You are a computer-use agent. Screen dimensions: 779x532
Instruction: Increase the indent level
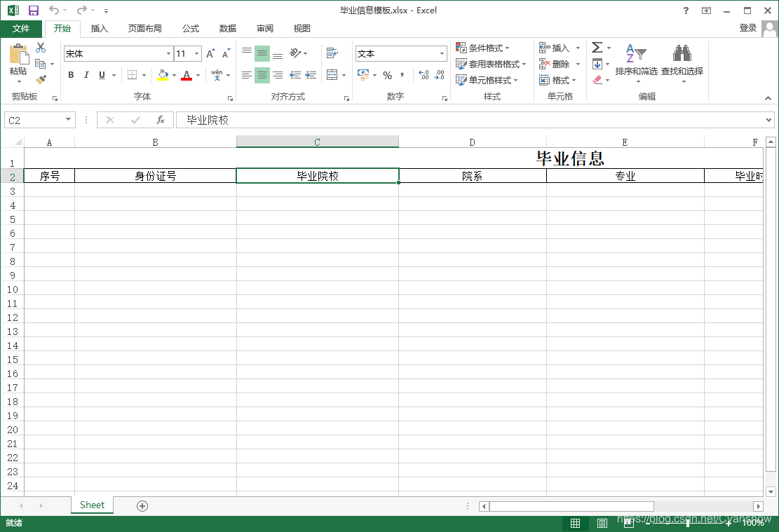click(311, 75)
